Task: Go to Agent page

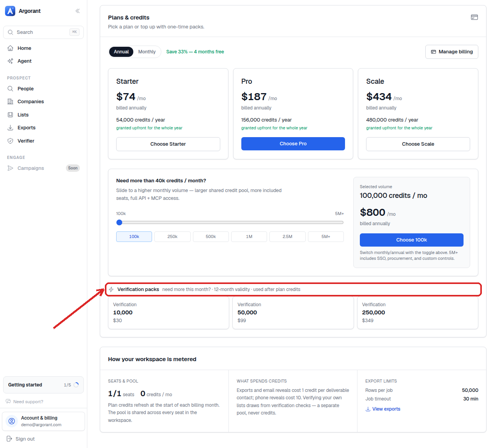Action: click(x=43, y=61)
